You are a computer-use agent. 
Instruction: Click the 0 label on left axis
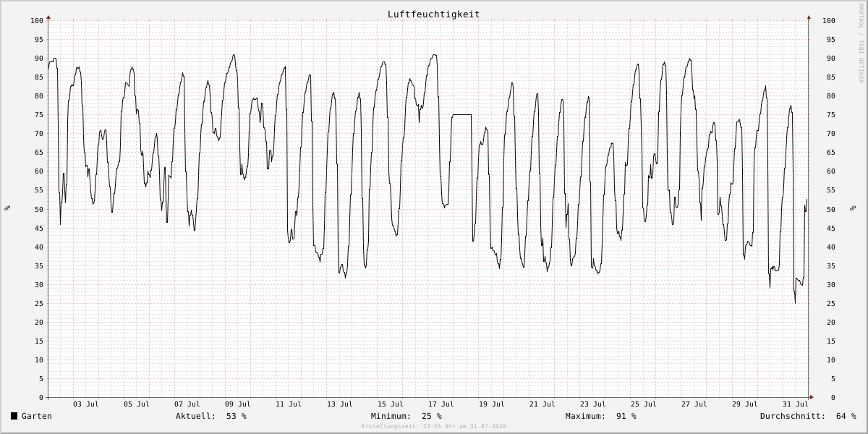[41, 397]
